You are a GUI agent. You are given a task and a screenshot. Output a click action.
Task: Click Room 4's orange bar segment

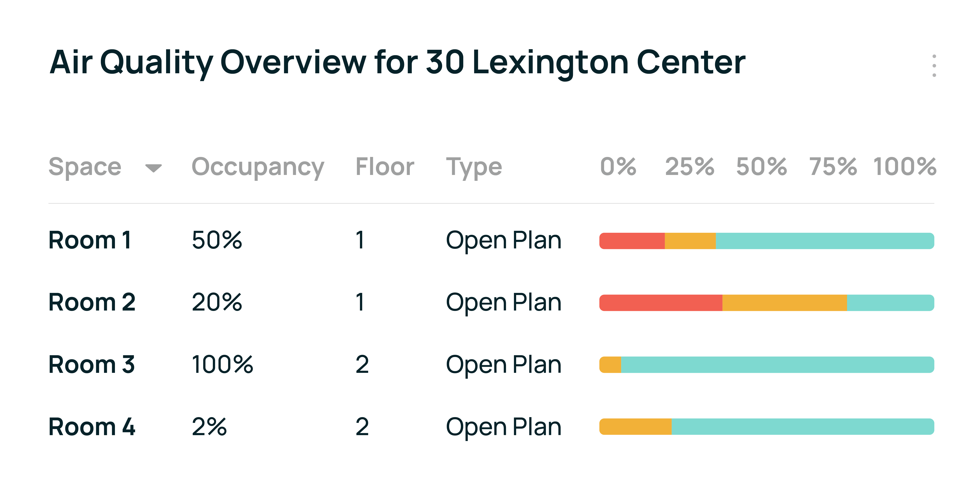coord(635,427)
